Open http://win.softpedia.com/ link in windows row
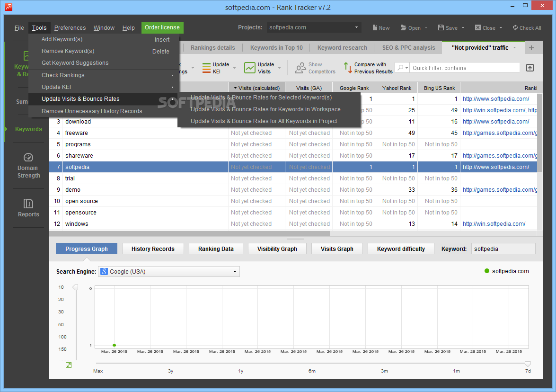This screenshot has width=556, height=392. click(494, 224)
